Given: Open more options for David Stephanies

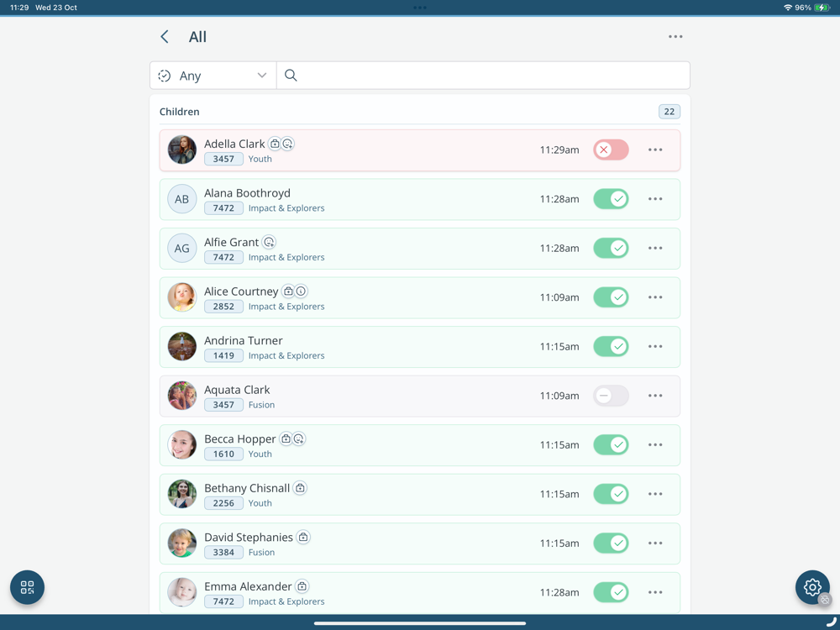Looking at the screenshot, I should [x=655, y=543].
